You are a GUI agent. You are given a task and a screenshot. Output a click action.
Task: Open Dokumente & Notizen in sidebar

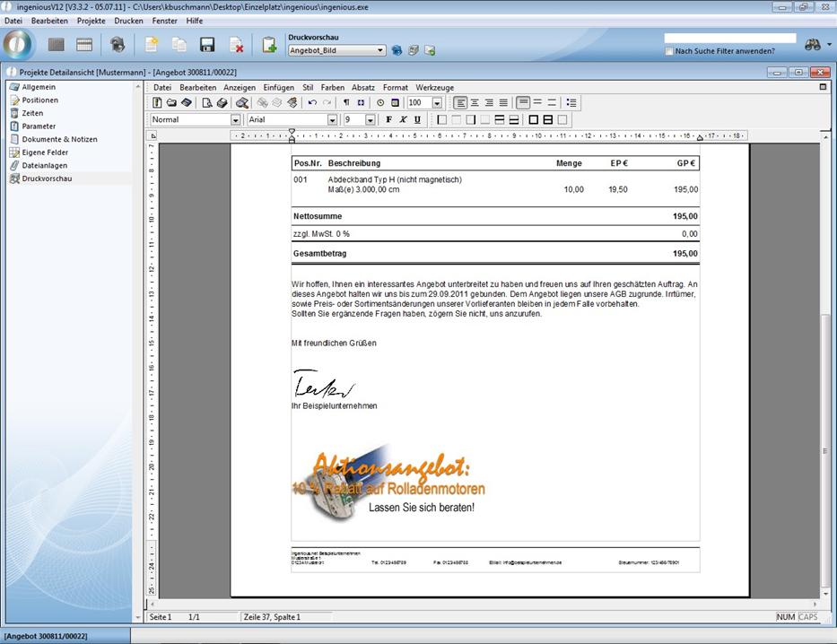click(59, 139)
